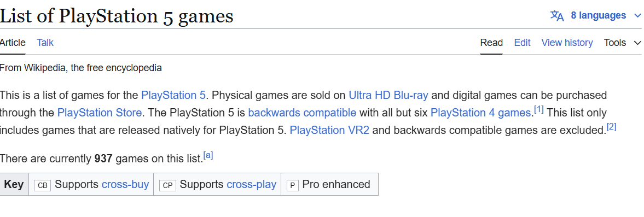Follow the Ultra HD Blu-ray link
This screenshot has height=217, width=644.
388,96
